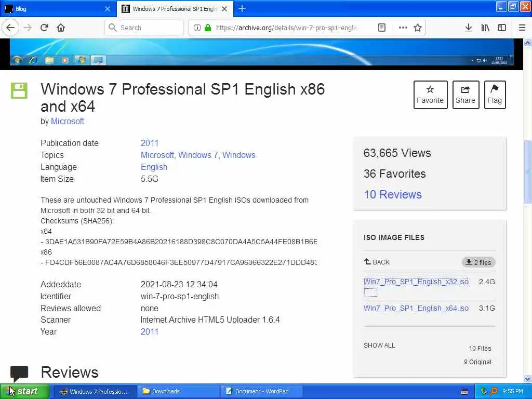Click the Favorite star button
The image size is (532, 399).
(x=430, y=95)
